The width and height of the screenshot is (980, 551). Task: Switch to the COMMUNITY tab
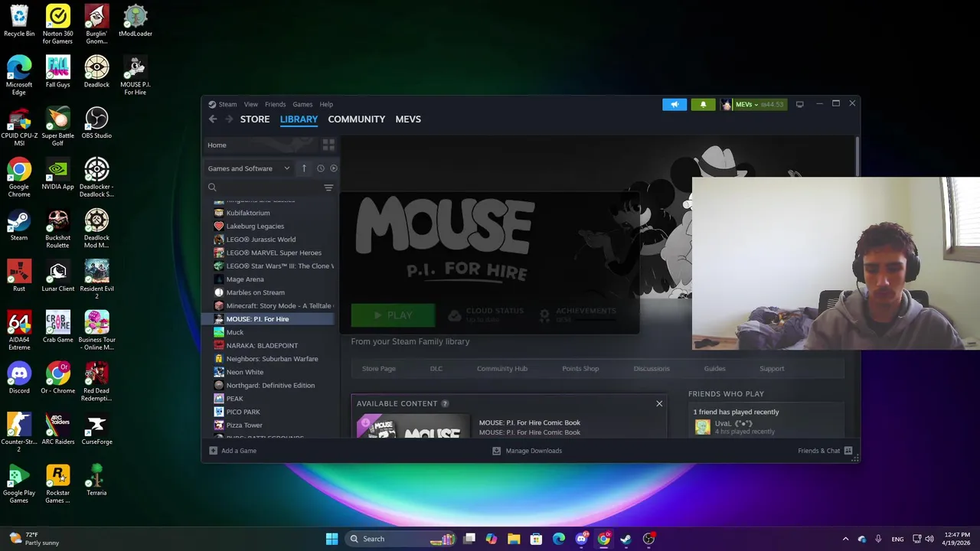[357, 119]
